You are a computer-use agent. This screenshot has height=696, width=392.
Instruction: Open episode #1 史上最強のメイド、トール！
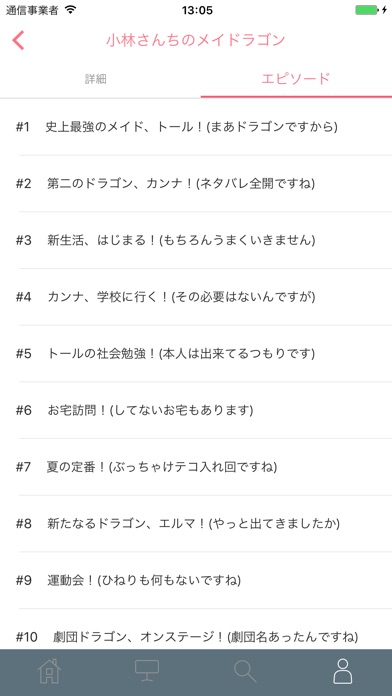coord(196,127)
